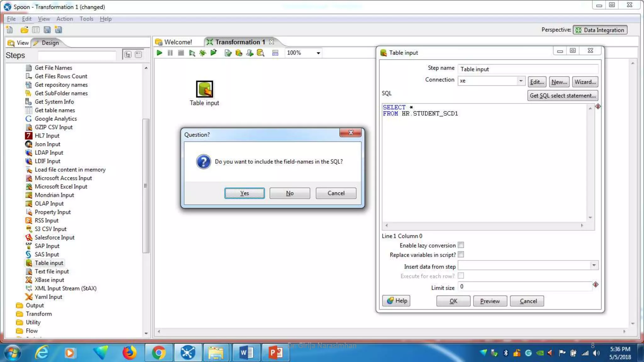Check Replace variables in script
644x362 pixels.
[461, 255]
